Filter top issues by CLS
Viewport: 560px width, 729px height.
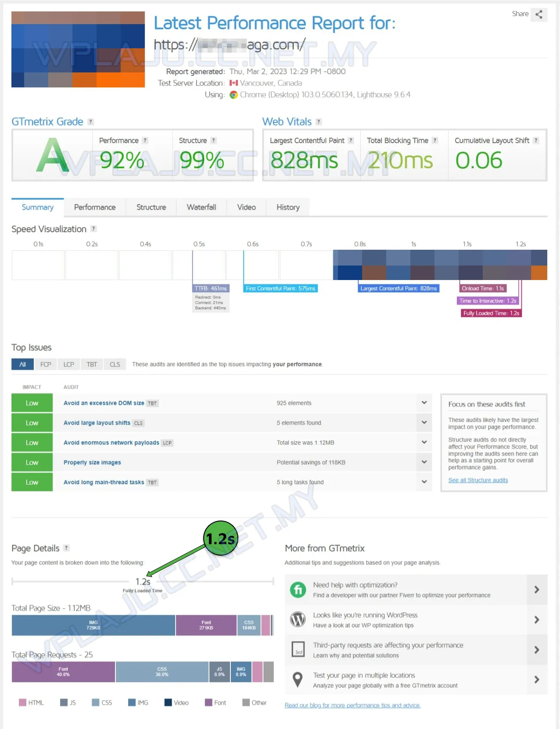coord(115,364)
